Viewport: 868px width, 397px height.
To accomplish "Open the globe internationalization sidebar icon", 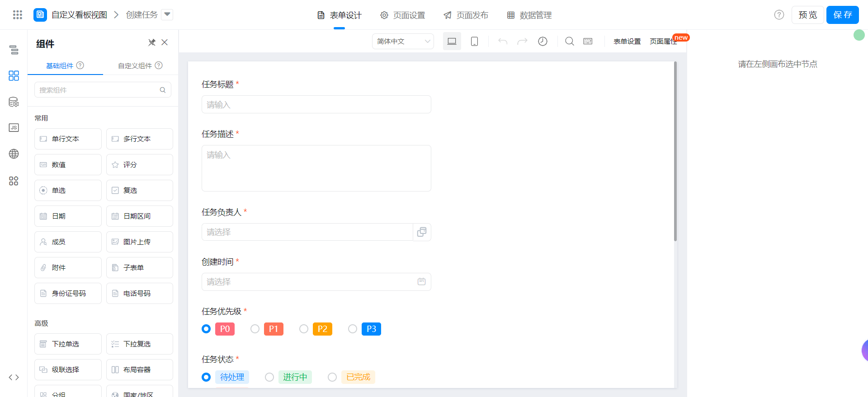I will pyautogui.click(x=14, y=154).
